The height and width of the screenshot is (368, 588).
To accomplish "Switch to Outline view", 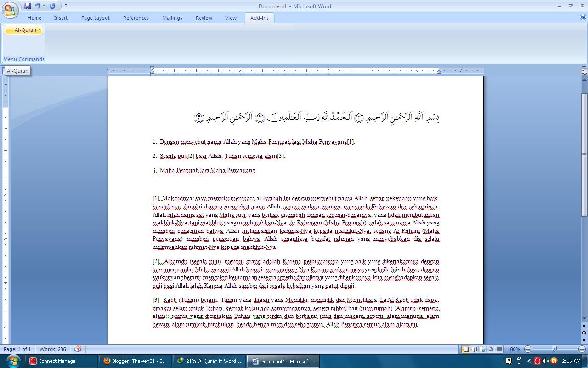I will [491, 350].
